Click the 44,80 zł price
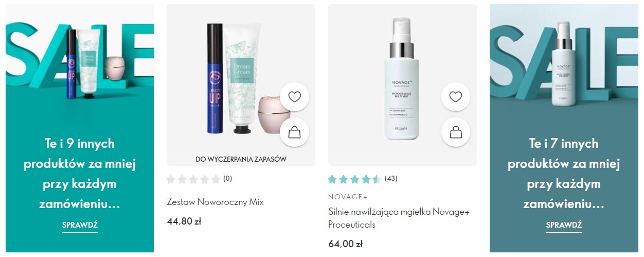Screen dimensions: 644x257 coord(184,221)
